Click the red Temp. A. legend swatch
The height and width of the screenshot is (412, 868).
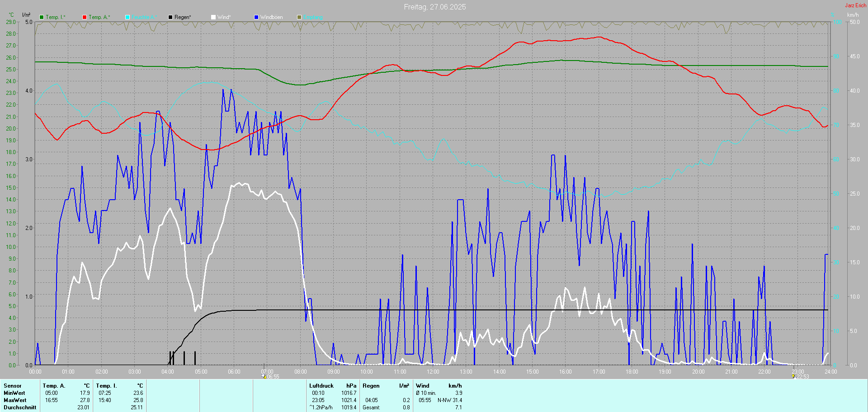point(85,17)
